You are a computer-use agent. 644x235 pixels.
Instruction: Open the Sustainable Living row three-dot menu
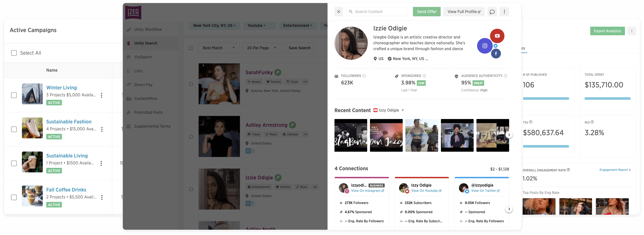coord(101,163)
